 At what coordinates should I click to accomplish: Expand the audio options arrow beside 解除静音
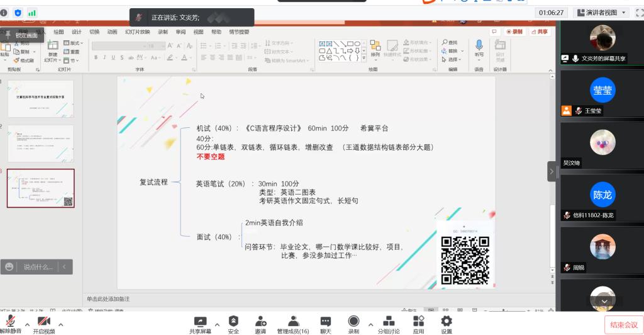[26, 325]
